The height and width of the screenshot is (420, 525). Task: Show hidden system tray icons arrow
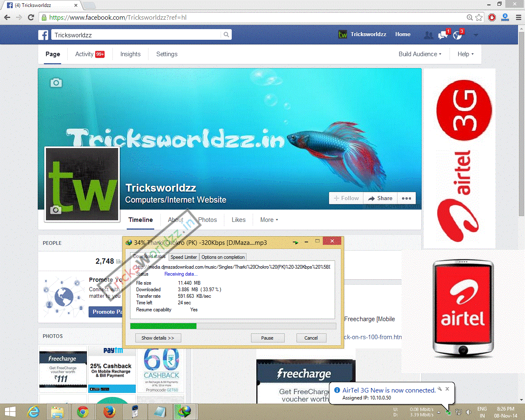point(438,412)
